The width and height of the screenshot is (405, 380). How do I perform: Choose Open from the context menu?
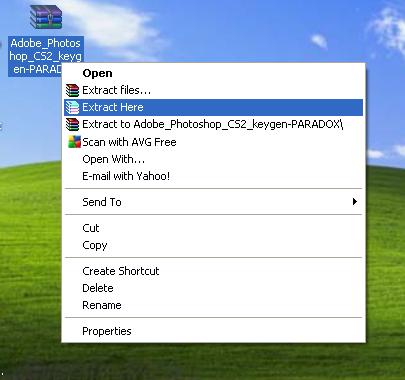213,73
